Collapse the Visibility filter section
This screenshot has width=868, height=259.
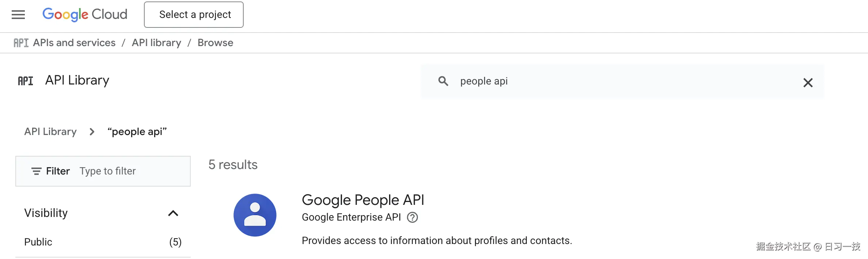[174, 213]
